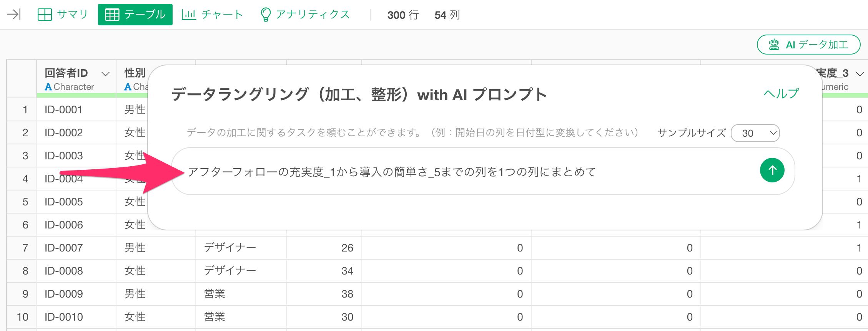This screenshot has width=868, height=331.
Task: Click the collapse sidebar arrow icon
Action: coord(14,15)
